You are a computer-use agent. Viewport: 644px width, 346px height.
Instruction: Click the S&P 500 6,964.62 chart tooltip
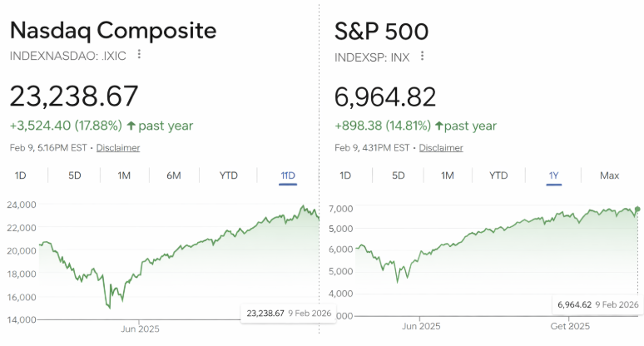[599, 305]
